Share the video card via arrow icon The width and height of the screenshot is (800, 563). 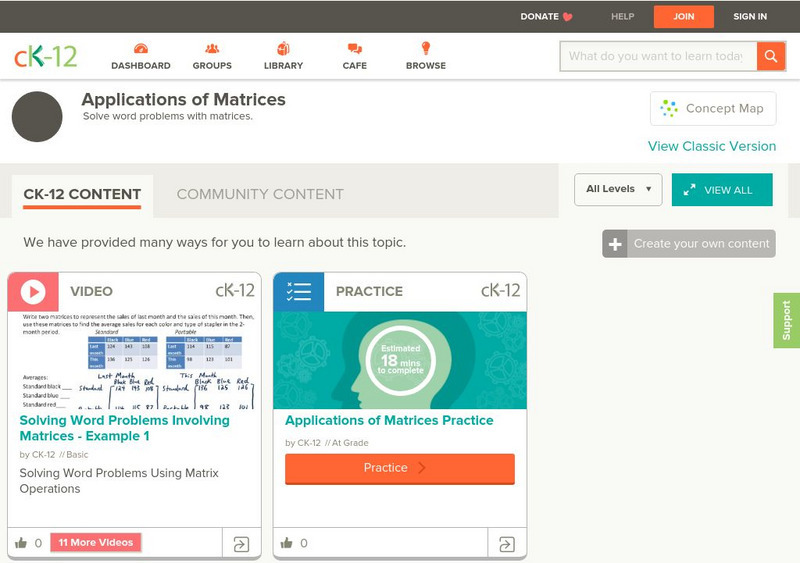pos(241,544)
